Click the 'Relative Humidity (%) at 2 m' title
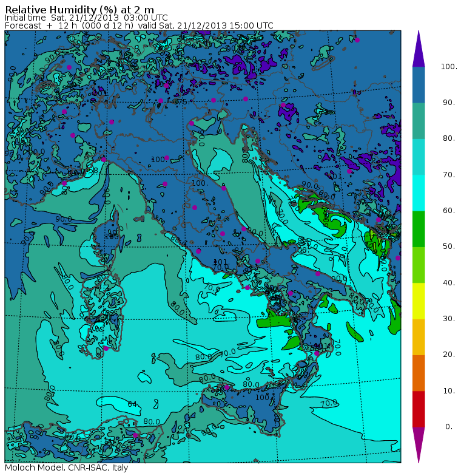This screenshot has width=461, height=476. point(79,10)
